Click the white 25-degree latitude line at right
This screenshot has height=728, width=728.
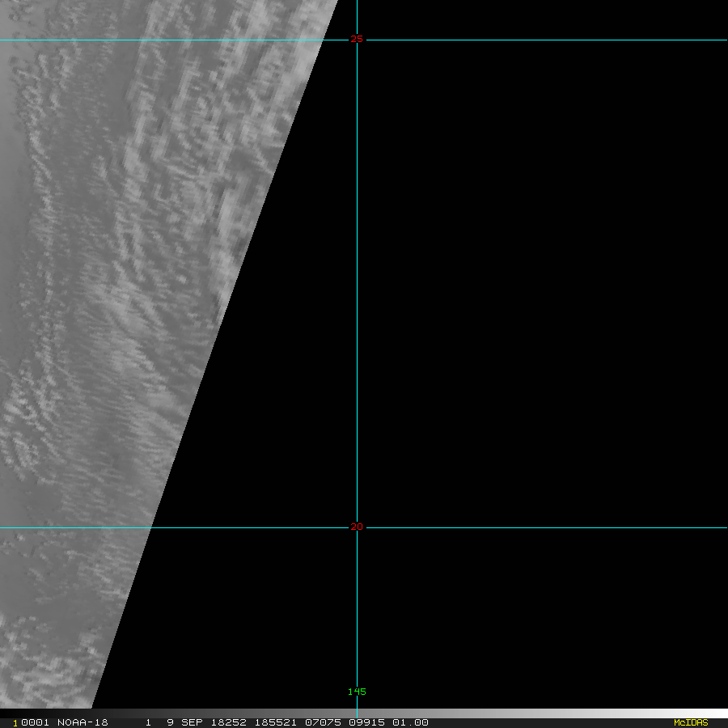click(566, 40)
